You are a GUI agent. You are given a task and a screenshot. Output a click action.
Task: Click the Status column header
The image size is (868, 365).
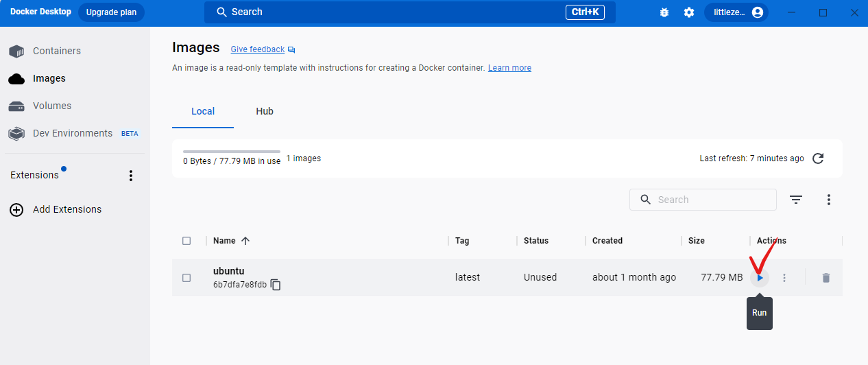[536, 241]
